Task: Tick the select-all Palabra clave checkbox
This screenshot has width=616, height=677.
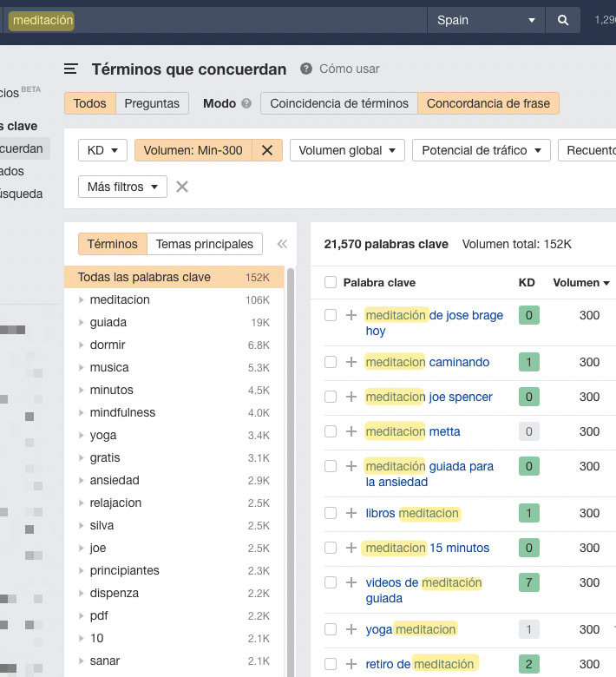Action: click(x=331, y=282)
